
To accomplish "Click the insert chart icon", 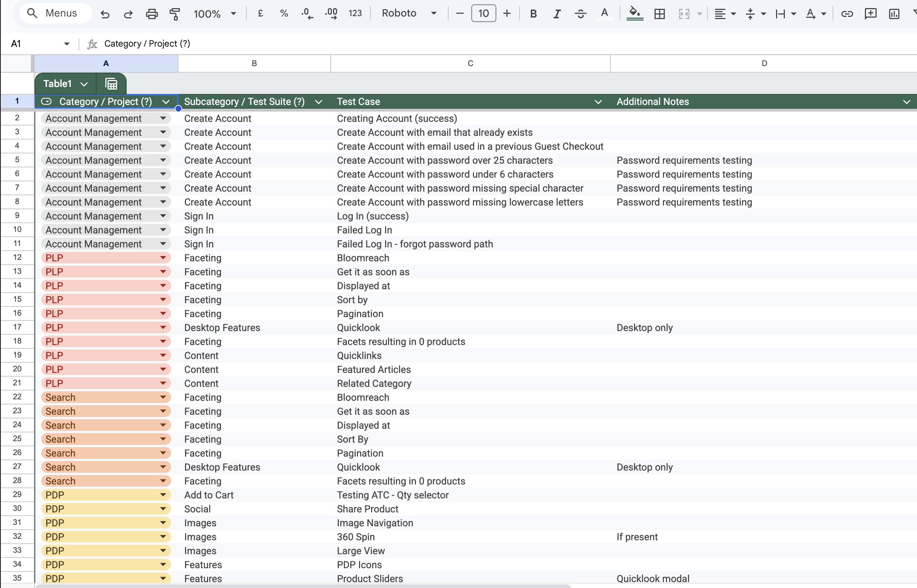I will pyautogui.click(x=894, y=14).
